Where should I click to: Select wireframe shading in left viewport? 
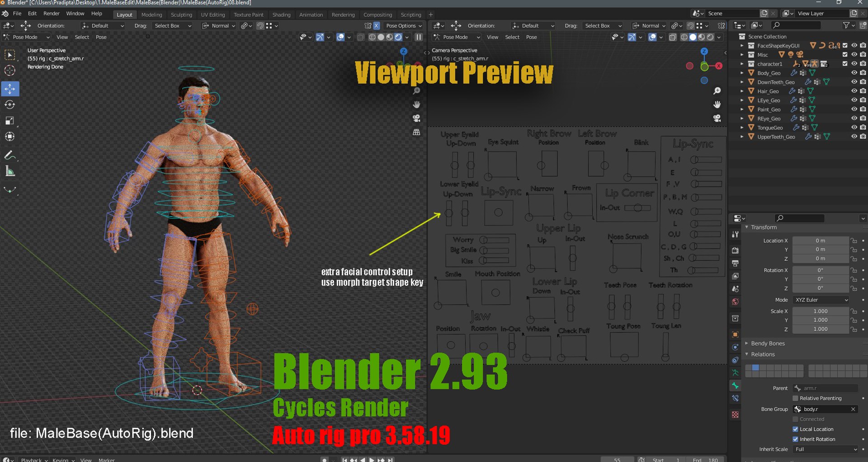point(373,37)
